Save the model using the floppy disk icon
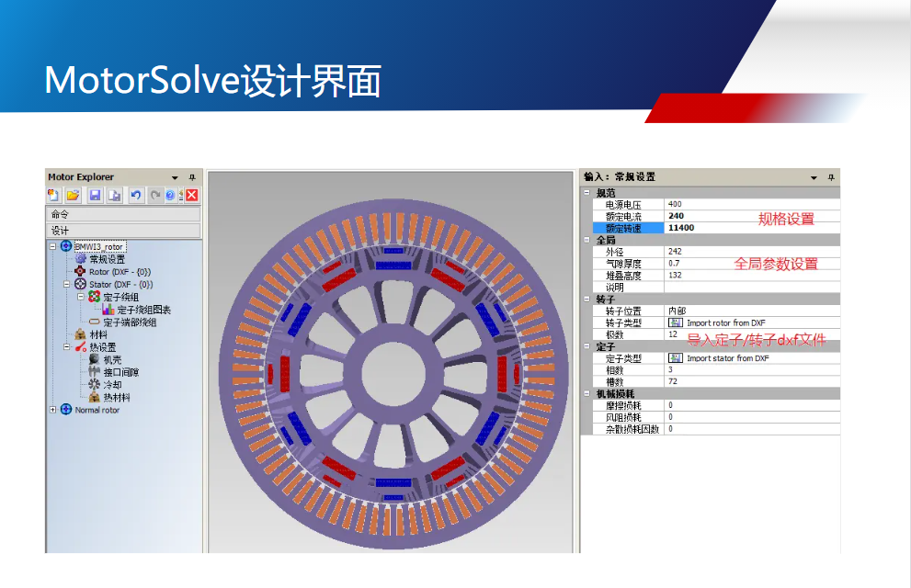The width and height of the screenshot is (911, 588). 95,195
